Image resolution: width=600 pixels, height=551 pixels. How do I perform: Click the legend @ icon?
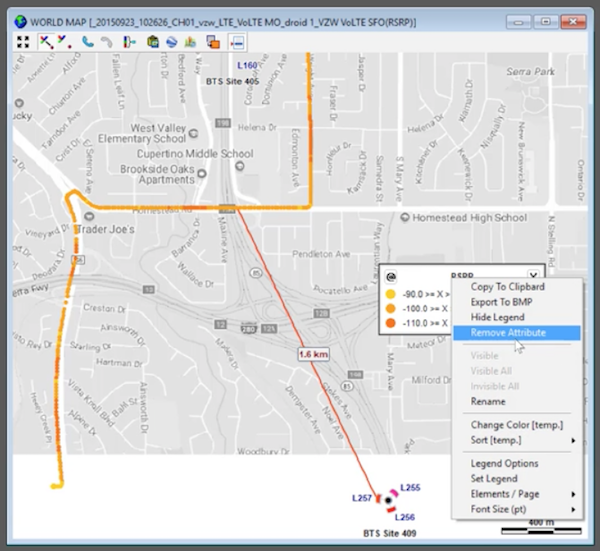391,277
